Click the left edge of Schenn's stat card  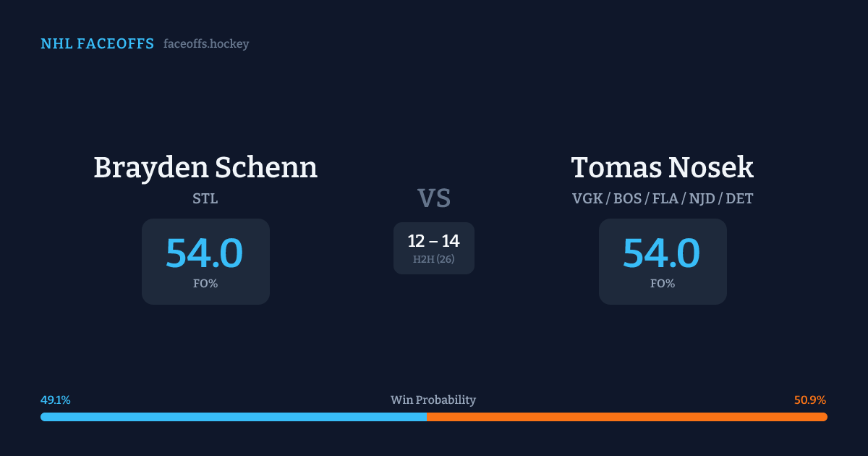click(x=145, y=261)
